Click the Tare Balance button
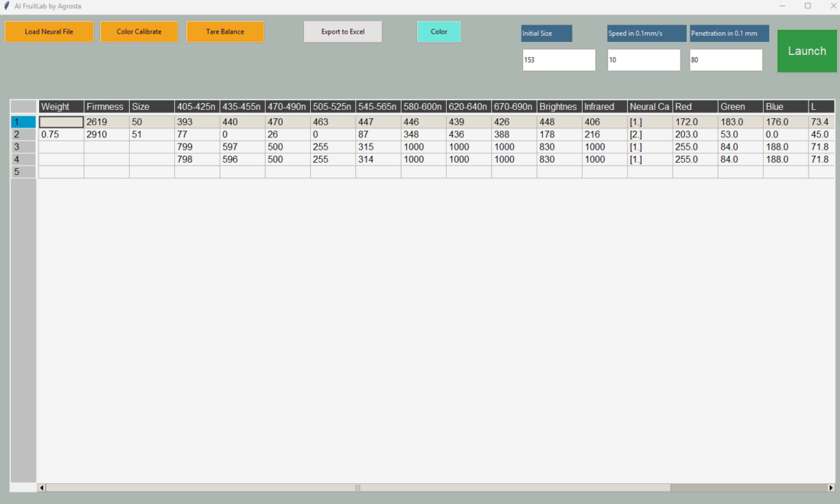 [225, 32]
